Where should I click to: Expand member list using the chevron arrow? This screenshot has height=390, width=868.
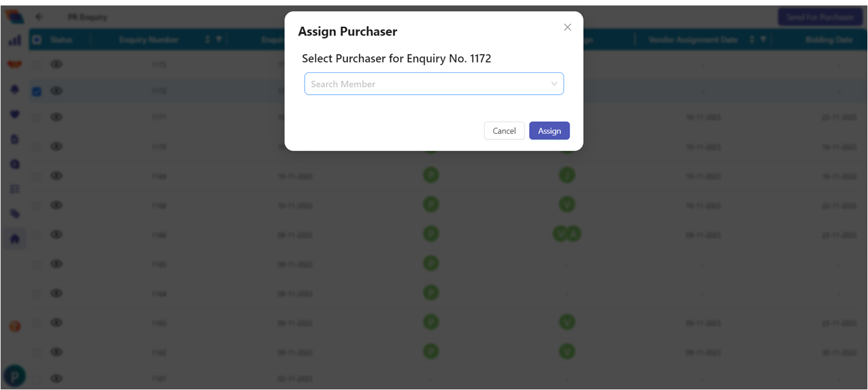click(x=554, y=84)
